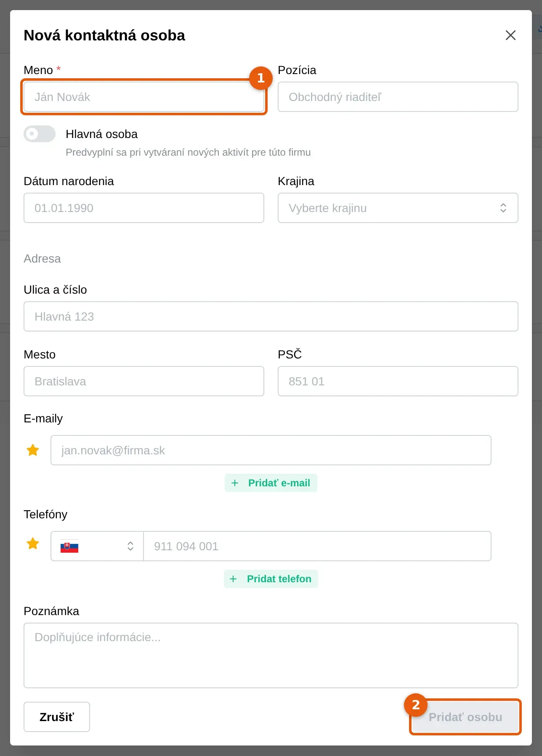Image resolution: width=542 pixels, height=756 pixels.
Task: Close the Nová kontaktná osoba dialog
Action: [510, 35]
